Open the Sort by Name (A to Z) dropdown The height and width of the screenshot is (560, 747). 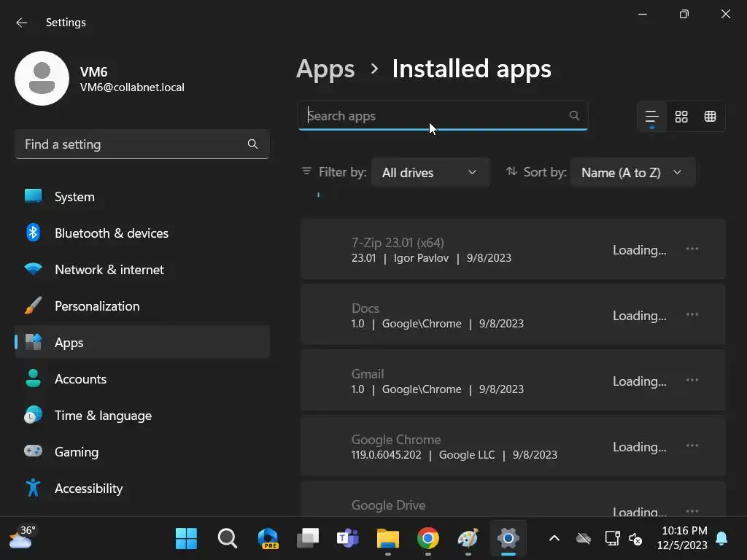632,172
